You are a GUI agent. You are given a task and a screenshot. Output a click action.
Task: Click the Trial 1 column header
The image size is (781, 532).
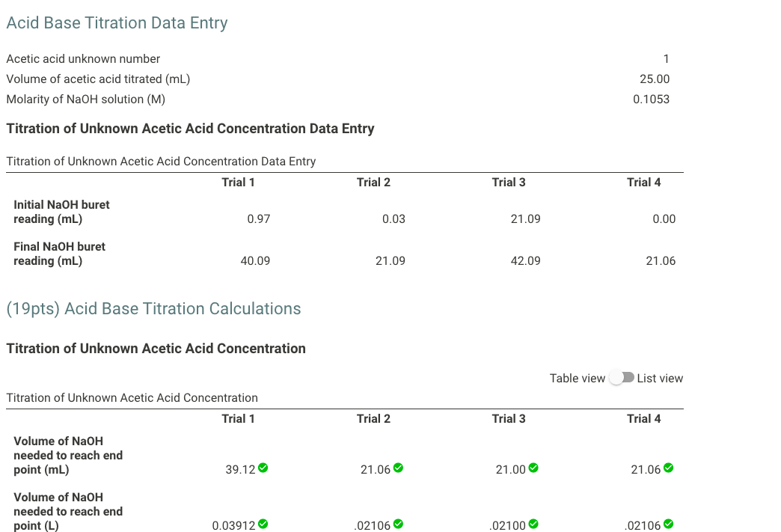(x=238, y=182)
